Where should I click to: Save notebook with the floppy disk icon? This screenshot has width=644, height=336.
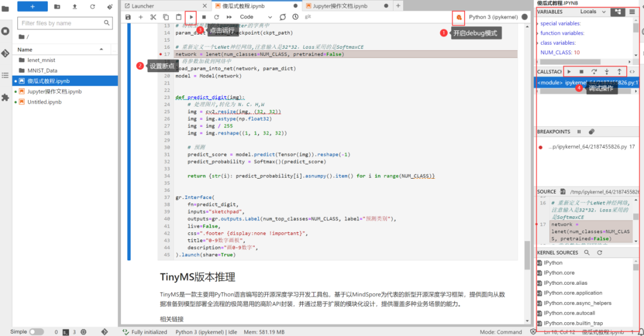click(x=128, y=17)
